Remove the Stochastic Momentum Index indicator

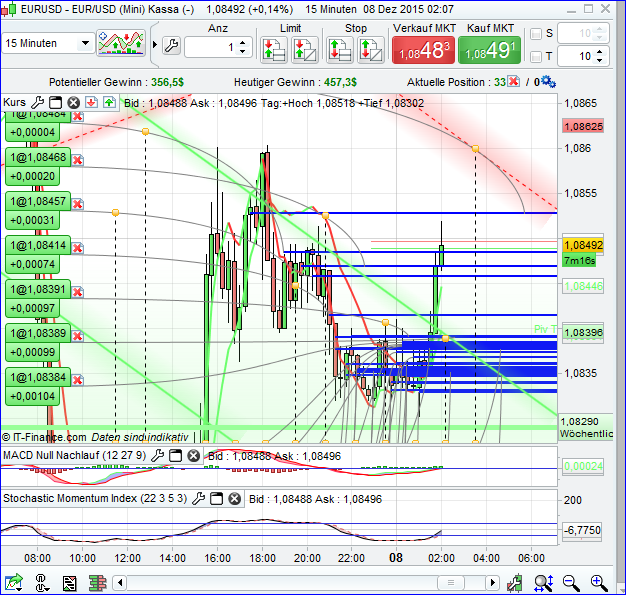point(235,498)
